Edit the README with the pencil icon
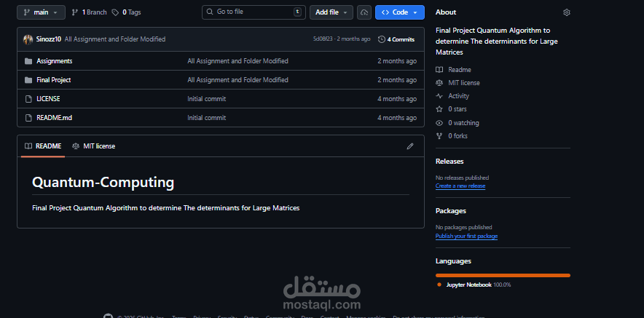 click(x=410, y=146)
